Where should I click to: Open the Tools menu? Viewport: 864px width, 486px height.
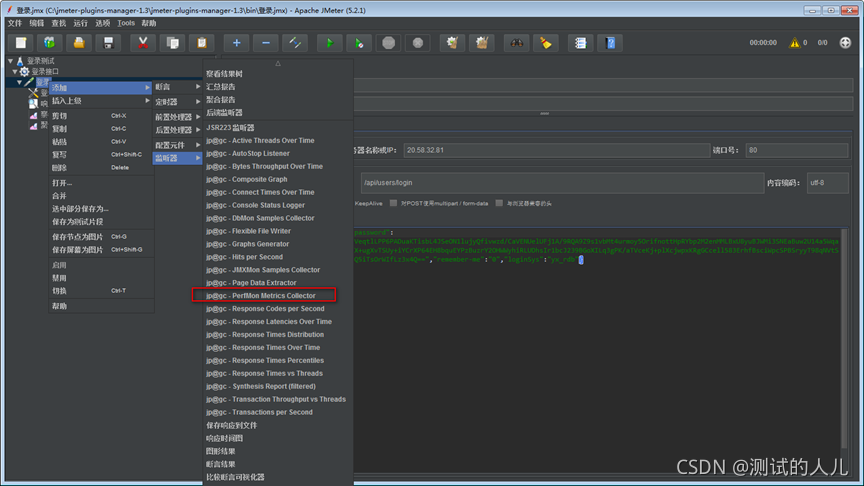point(126,23)
